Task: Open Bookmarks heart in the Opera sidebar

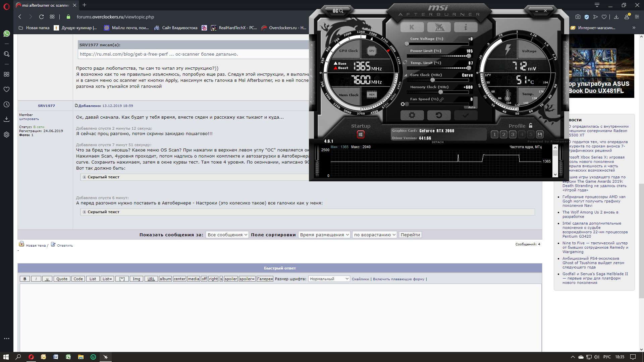Action: click(6, 89)
